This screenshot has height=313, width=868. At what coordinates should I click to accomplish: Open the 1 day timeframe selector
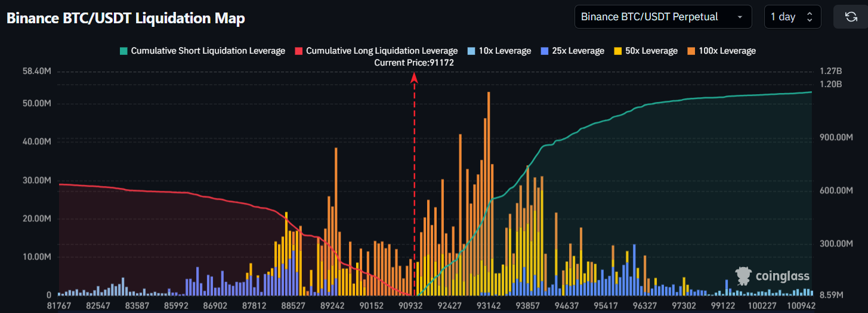pos(792,17)
